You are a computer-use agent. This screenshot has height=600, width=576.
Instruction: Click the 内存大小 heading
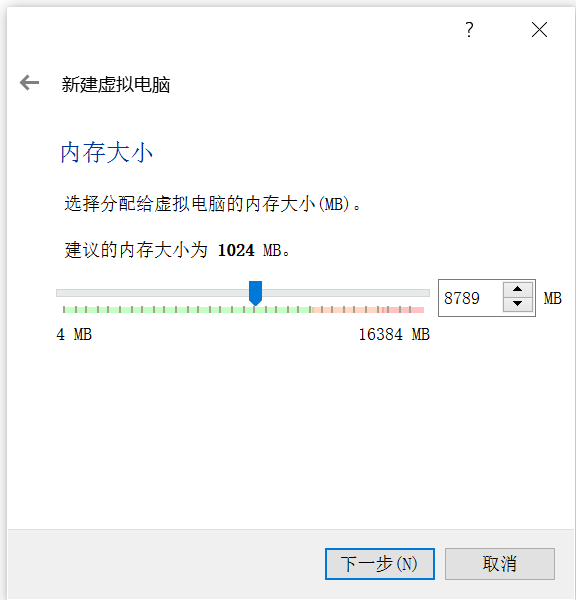pos(107,152)
